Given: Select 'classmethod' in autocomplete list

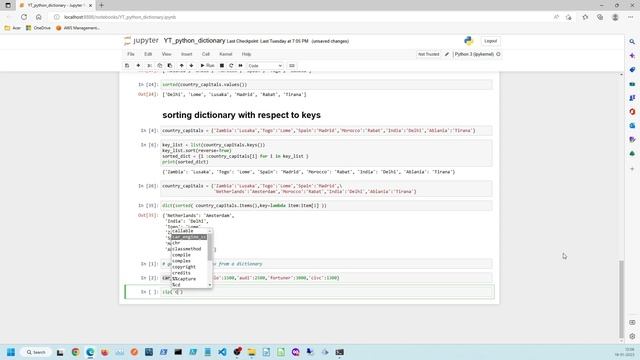Looking at the screenshot, I should pyautogui.click(x=187, y=249).
